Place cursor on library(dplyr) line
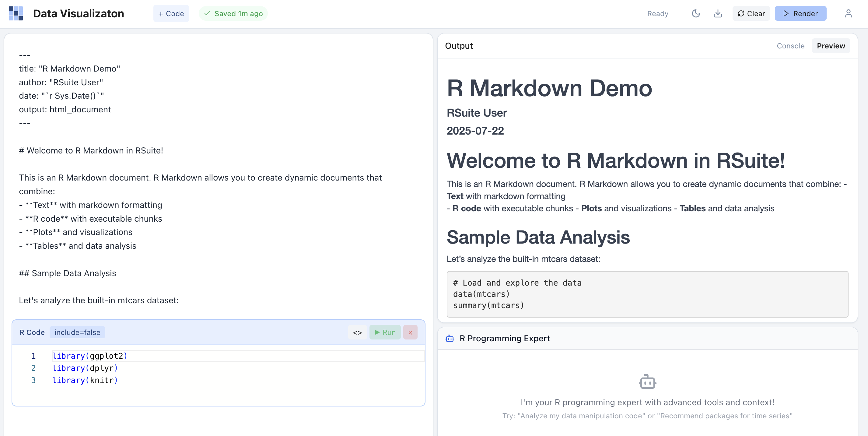Image resolution: width=868 pixels, height=436 pixels. (85, 368)
